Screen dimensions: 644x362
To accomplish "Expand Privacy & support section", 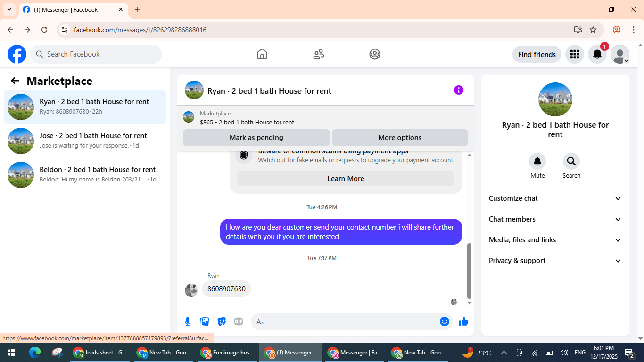I will point(555,261).
